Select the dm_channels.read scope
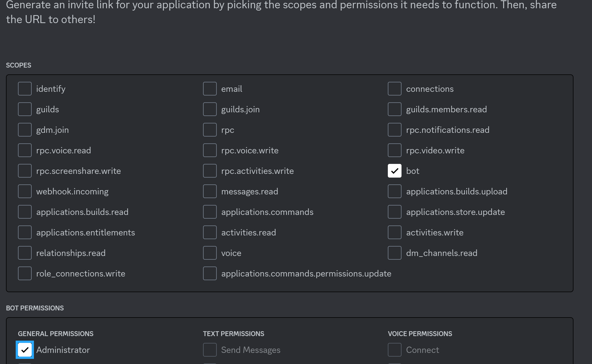592x364 pixels. 394,253
